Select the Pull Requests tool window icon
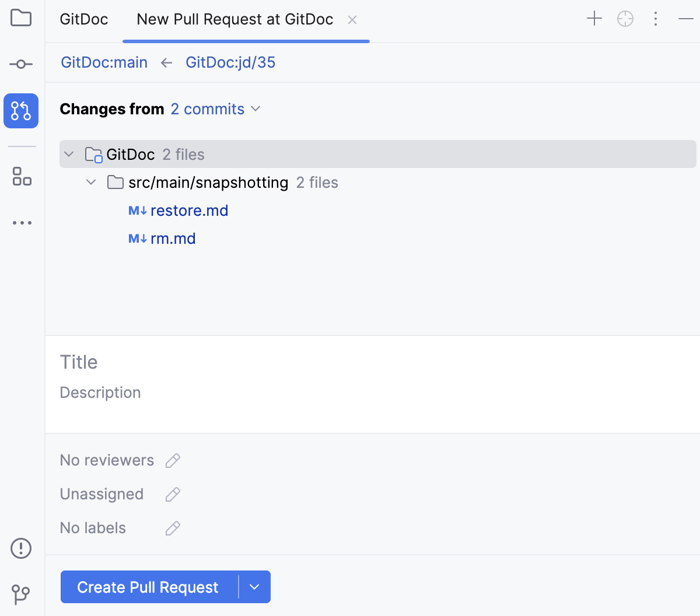This screenshot has width=700, height=616. click(x=21, y=110)
